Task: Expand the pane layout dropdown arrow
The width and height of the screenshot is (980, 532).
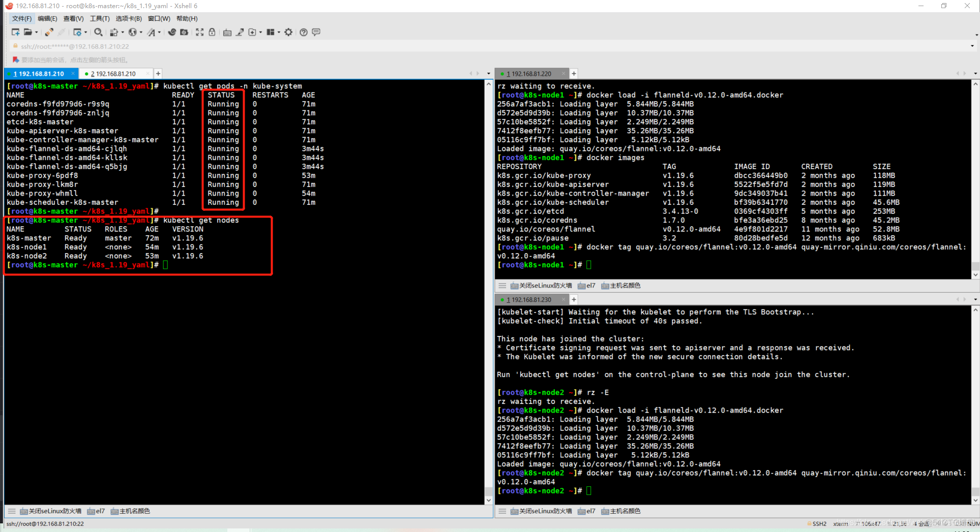Action: click(279, 33)
